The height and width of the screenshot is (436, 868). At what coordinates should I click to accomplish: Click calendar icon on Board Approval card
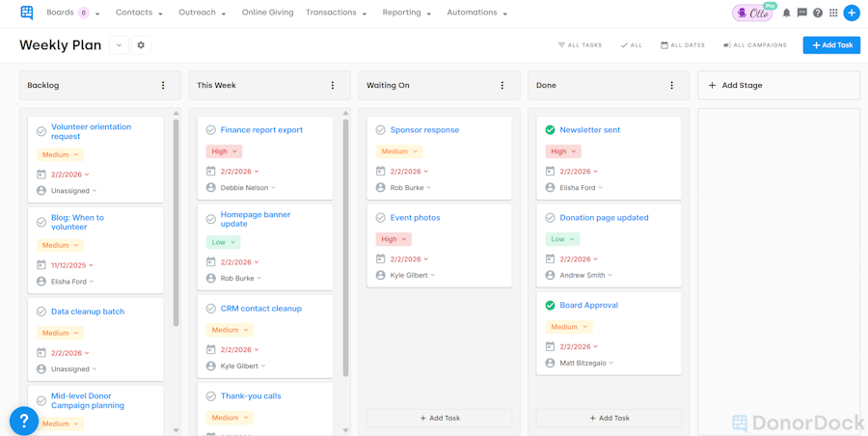pyautogui.click(x=550, y=346)
